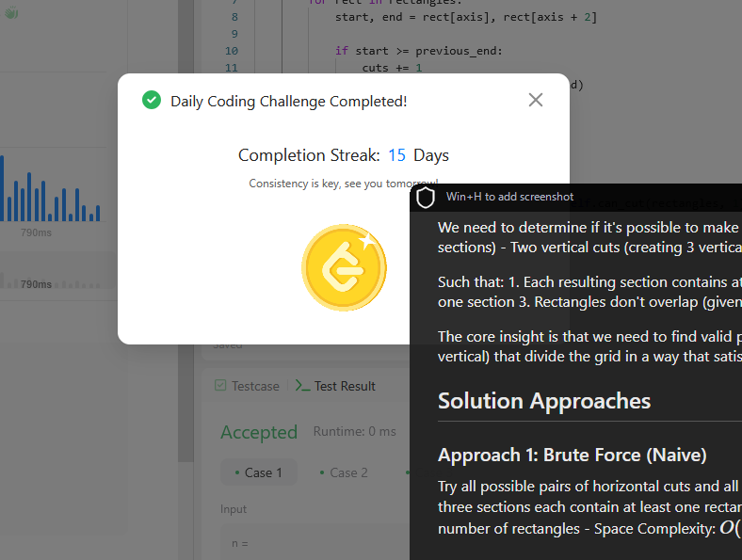Click the 'Consistency is key' message
This screenshot has width=742, height=560.
coord(344,184)
